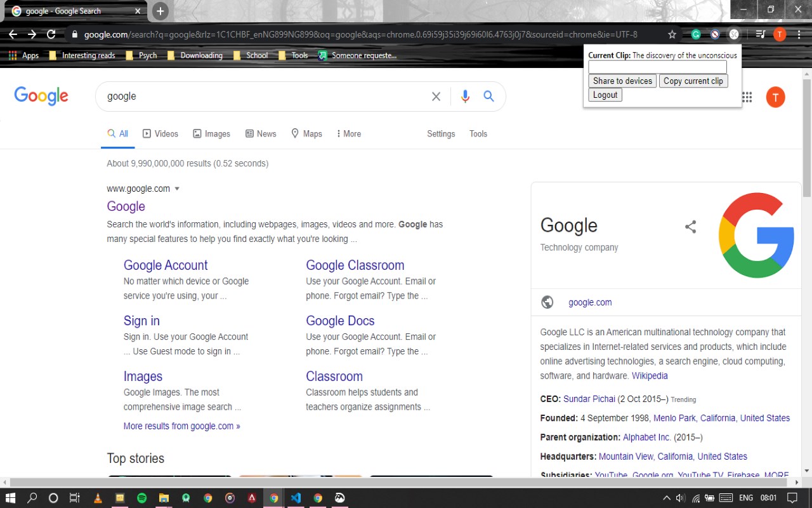
Task: Clear the search box with the X
Action: point(436,97)
